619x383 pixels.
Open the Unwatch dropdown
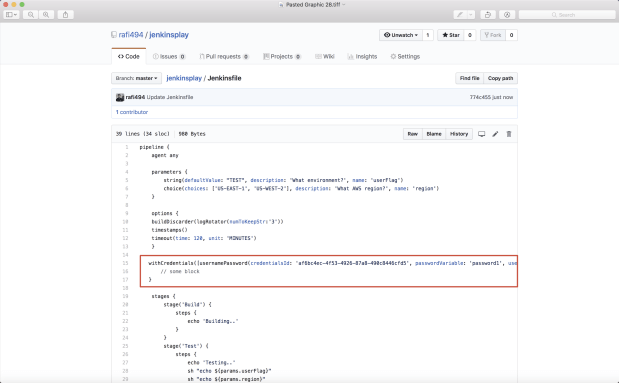(x=401, y=35)
